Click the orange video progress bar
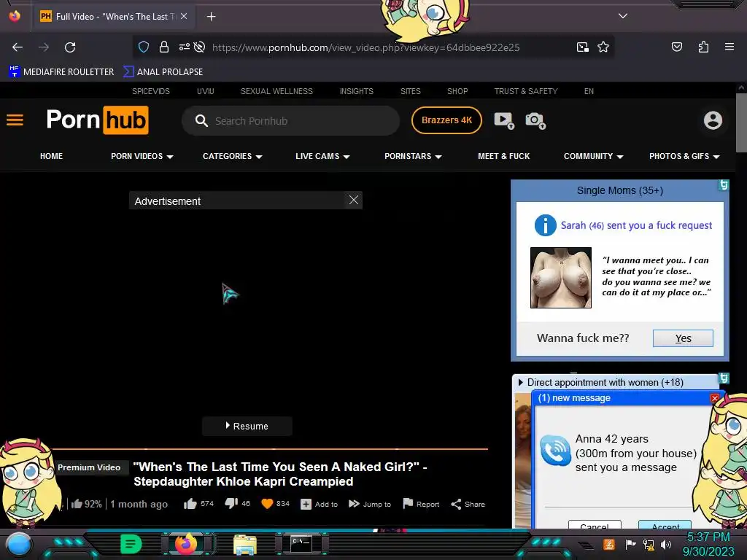Screen dimensions: 747x560 click(x=270, y=448)
